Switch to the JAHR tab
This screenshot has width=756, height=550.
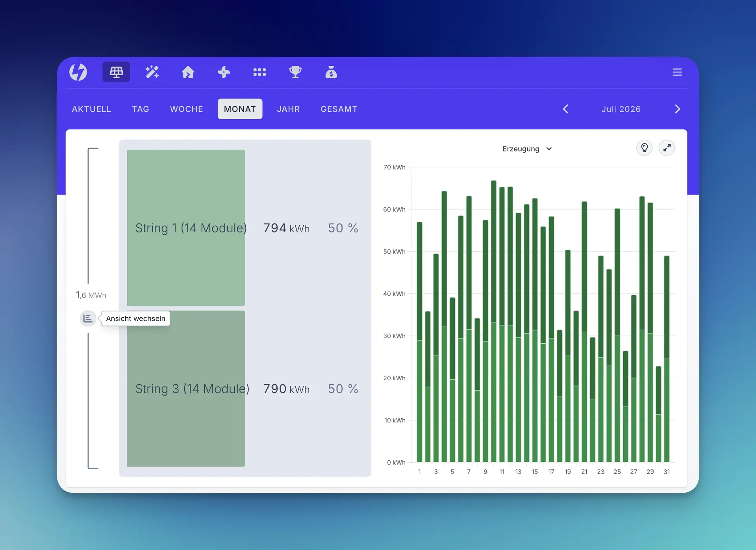(288, 109)
